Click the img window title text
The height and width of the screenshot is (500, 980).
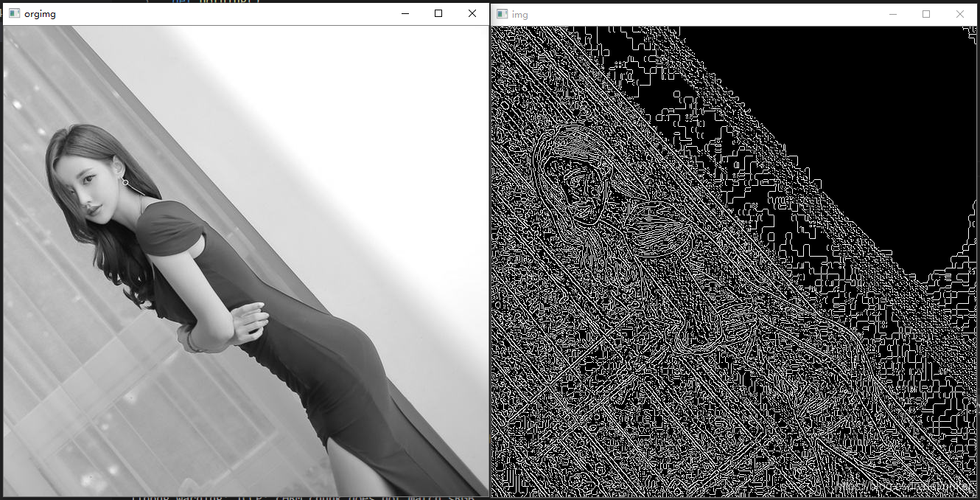520,14
